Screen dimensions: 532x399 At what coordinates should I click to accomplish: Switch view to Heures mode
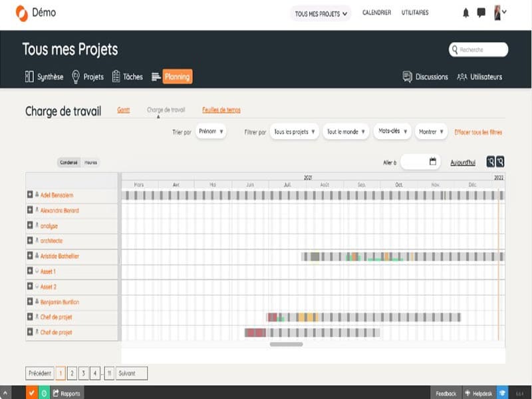click(90, 162)
